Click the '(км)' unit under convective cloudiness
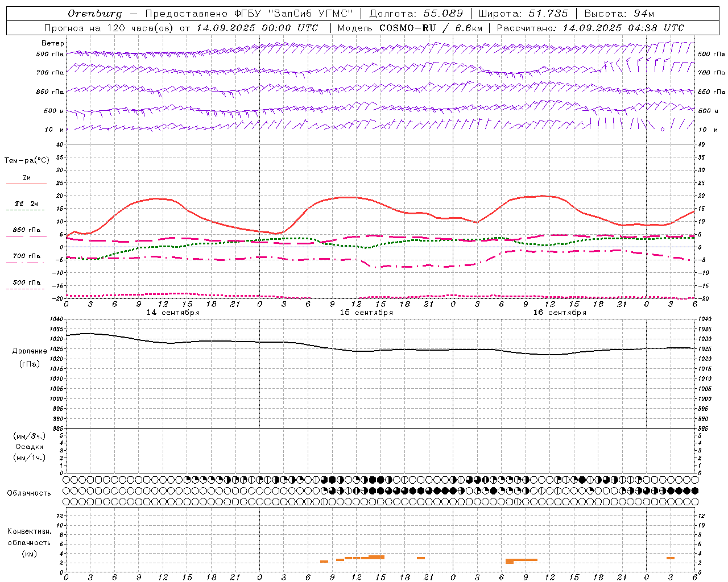 [30, 554]
